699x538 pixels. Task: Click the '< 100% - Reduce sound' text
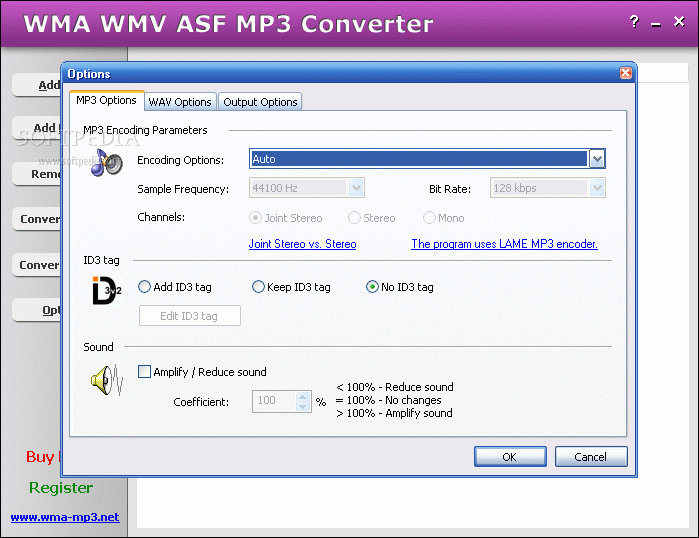395,386
